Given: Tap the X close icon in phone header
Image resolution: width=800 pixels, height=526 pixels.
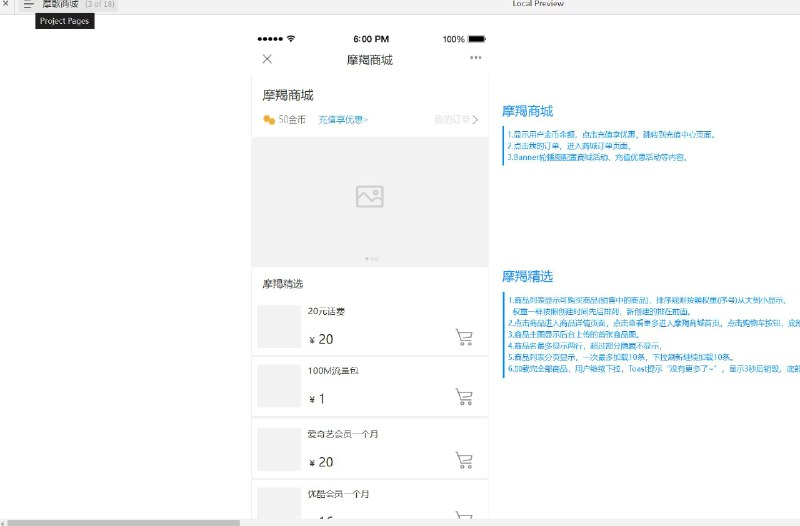Looking at the screenshot, I should (267, 59).
